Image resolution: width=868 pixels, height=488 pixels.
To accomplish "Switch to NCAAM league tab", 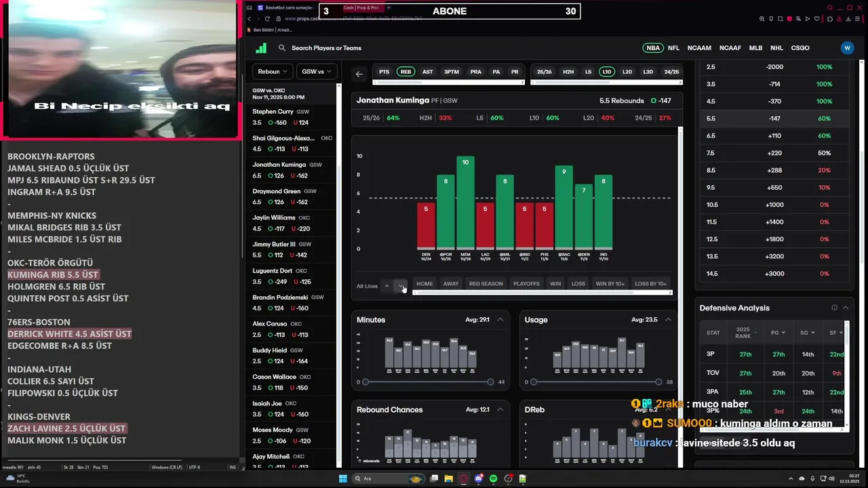I will pos(699,48).
